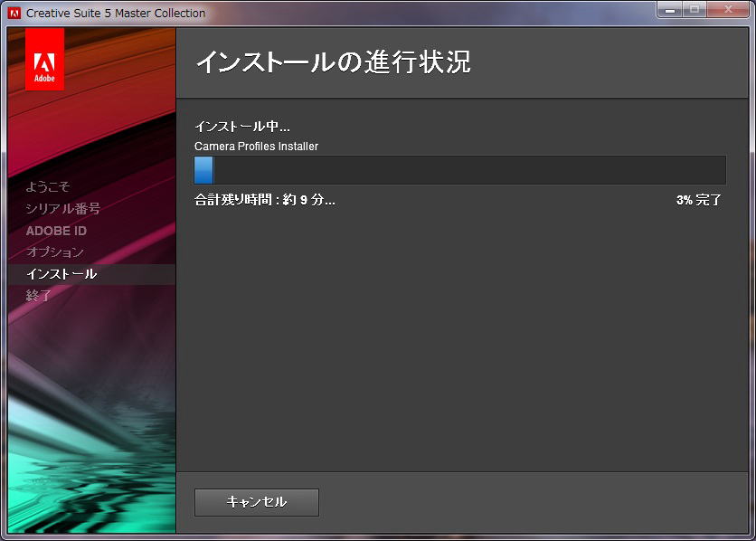The height and width of the screenshot is (541, 756).
Task: Click the '合計残り時間 : 約 9 分...' text
Action: tap(265, 200)
